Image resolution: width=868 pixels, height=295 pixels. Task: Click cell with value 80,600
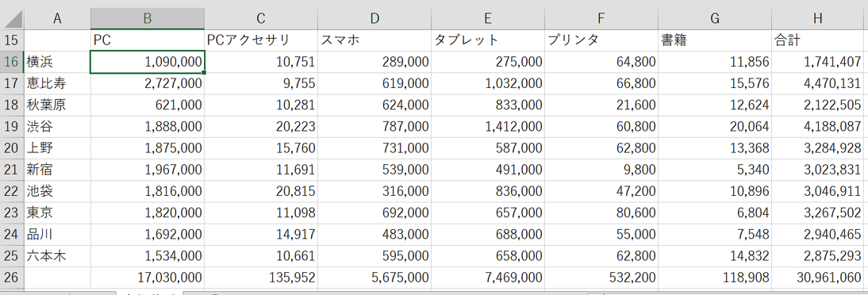pos(601,213)
